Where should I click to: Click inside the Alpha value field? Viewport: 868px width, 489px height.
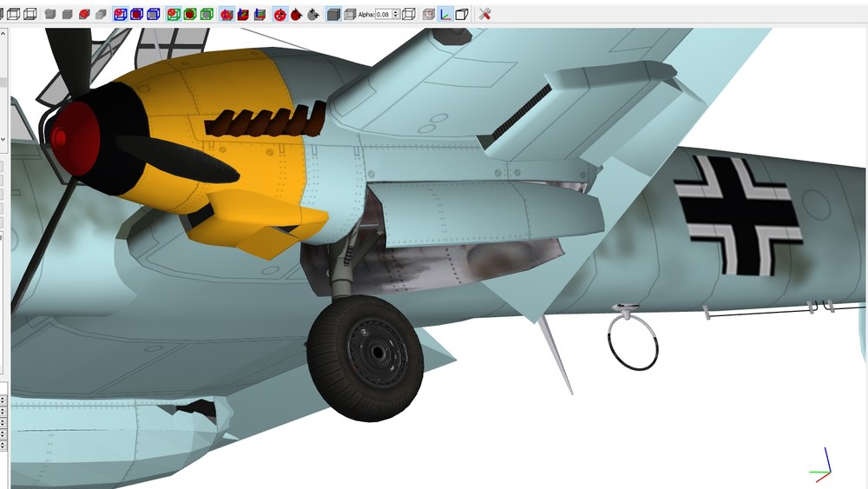point(383,15)
